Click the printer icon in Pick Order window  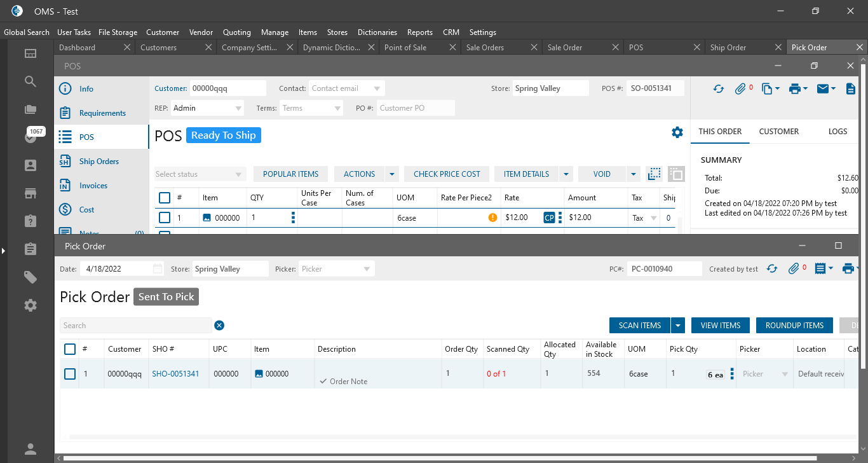(848, 269)
